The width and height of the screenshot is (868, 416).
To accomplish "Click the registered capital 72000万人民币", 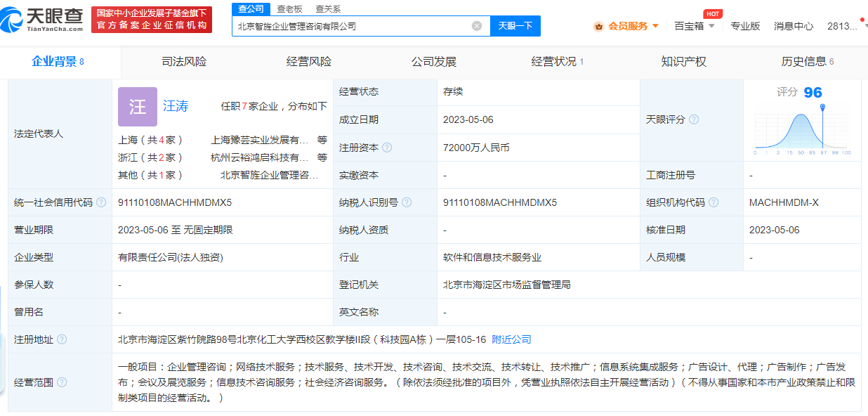I will click(476, 148).
